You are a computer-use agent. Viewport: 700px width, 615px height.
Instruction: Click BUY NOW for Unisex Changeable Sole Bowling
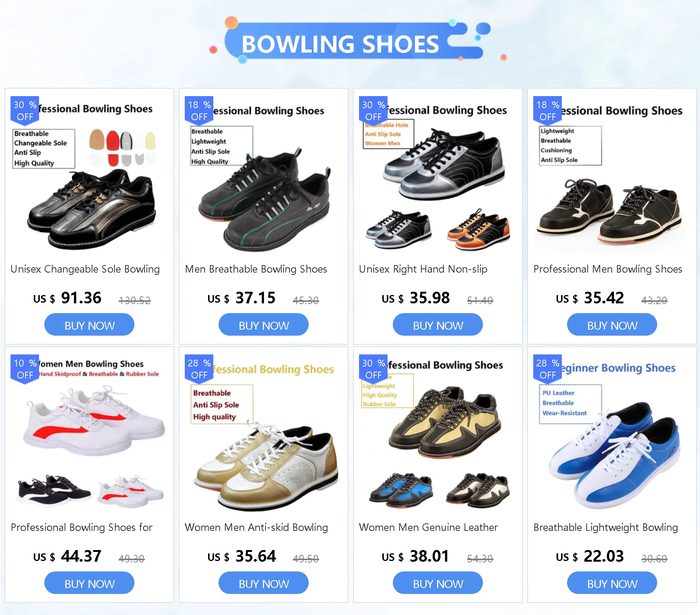tap(89, 325)
